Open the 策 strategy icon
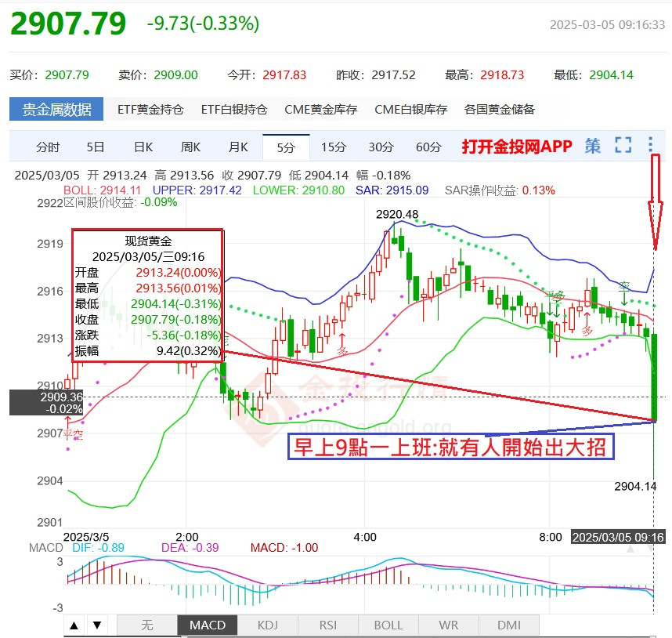Screen dimensions: 672x638 pos(593,147)
